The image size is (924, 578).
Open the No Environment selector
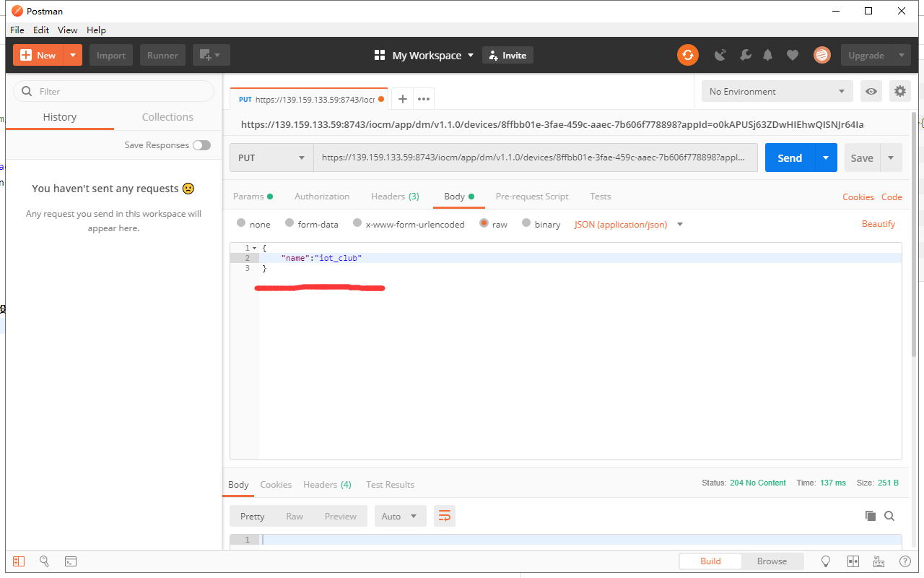pos(777,91)
